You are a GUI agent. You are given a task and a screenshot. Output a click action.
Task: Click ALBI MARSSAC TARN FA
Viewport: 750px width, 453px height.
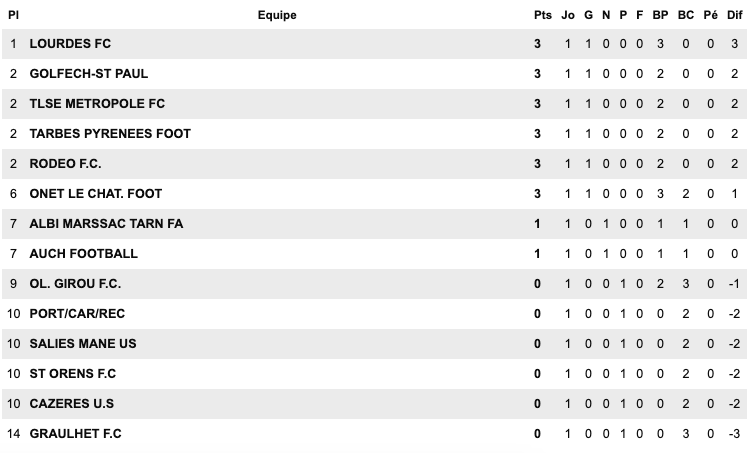(x=106, y=224)
